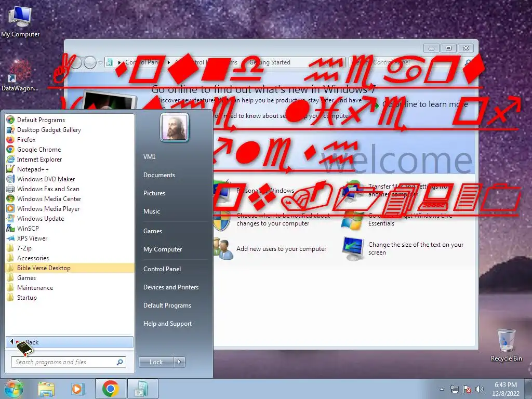532x399 pixels.
Task: Switch to Chrome on the taskbar
Action: tap(110, 389)
